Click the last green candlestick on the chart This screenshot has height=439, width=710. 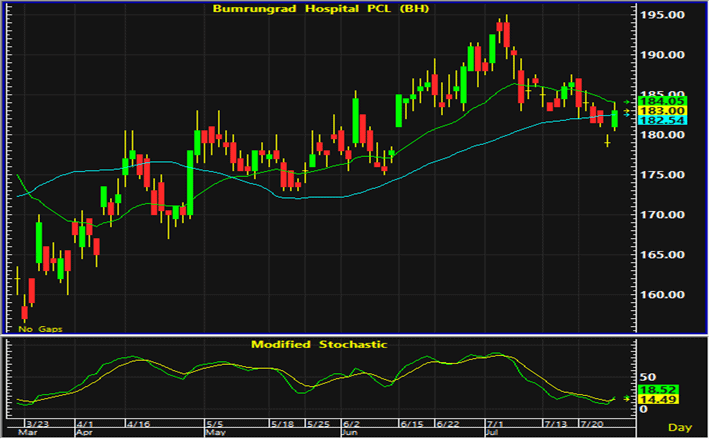coord(614,119)
